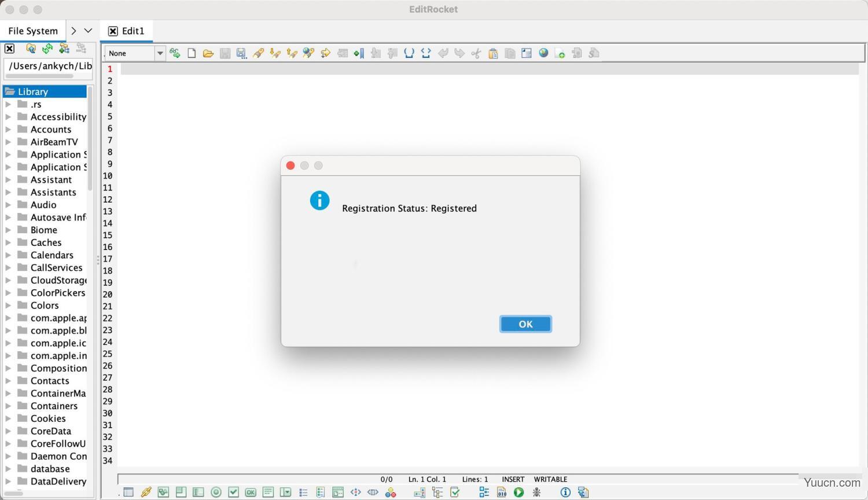The image size is (868, 500).
Task: Click the path field horizontal scrollbar
Action: pos(41,76)
